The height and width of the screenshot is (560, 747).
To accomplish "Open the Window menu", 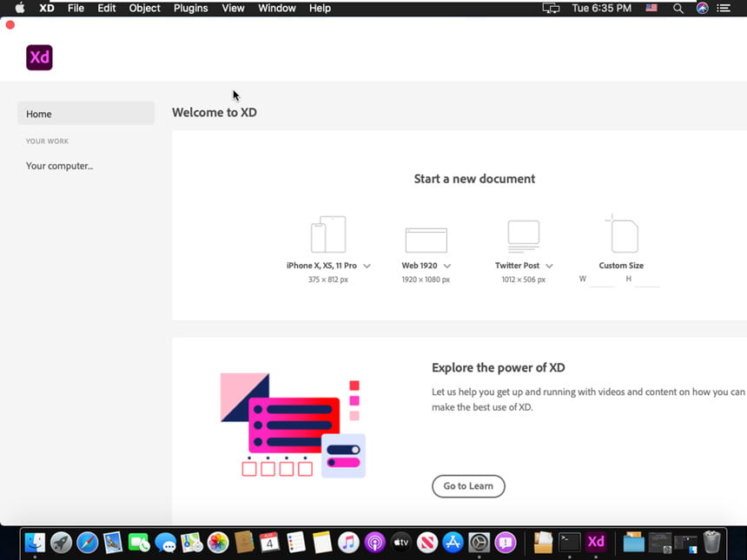I will point(277,8).
